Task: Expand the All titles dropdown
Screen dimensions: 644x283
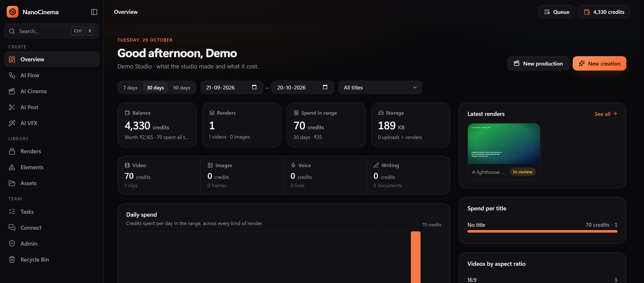Action: (380, 87)
